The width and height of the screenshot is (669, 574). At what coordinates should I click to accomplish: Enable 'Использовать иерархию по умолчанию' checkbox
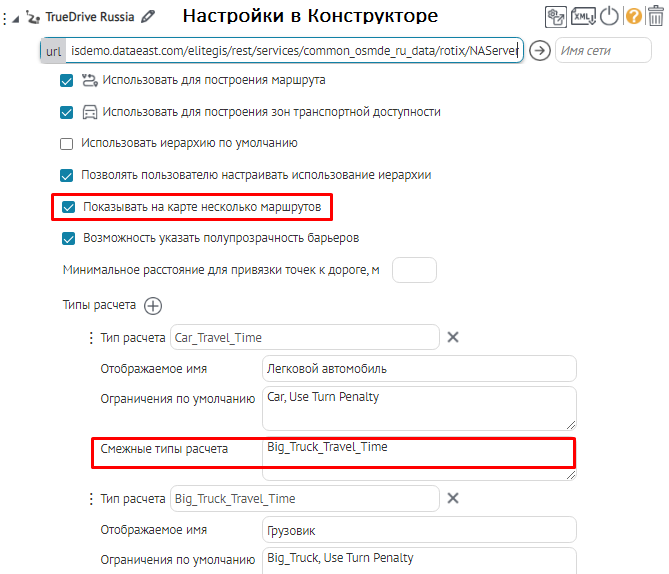(x=68, y=143)
